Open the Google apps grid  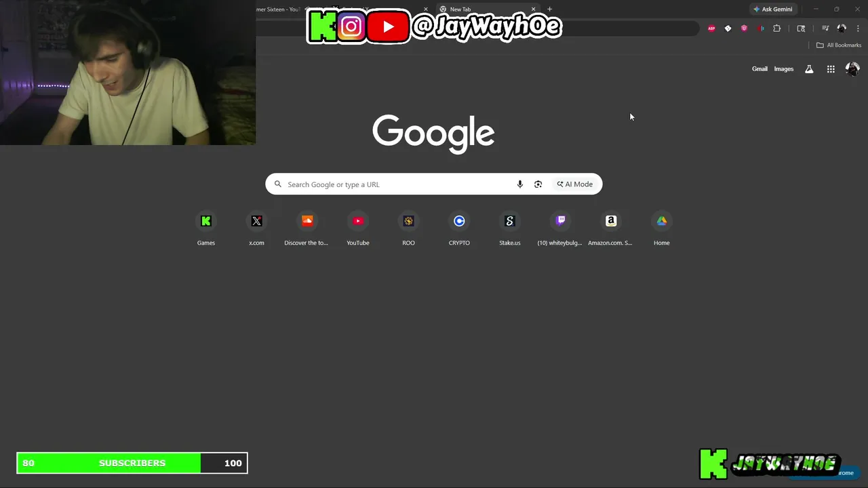(831, 69)
